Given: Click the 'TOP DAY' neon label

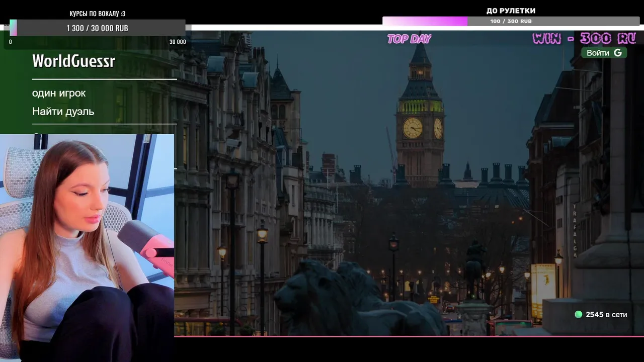Looking at the screenshot, I should tap(409, 39).
